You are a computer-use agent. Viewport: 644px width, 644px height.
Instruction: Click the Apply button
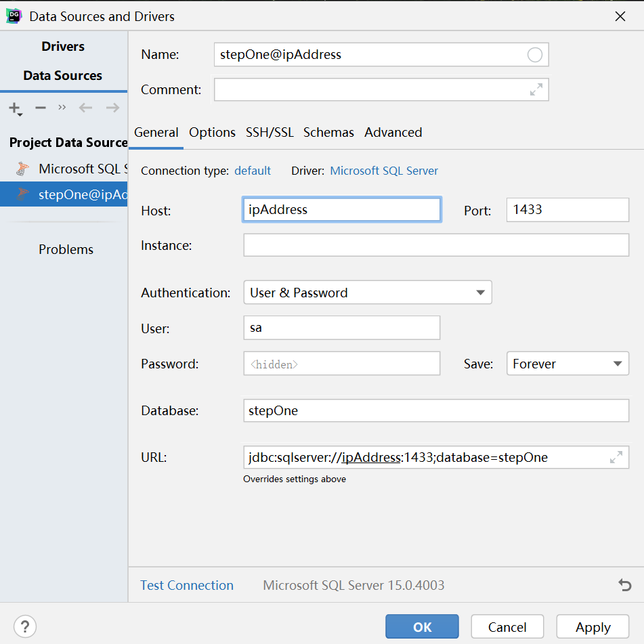click(593, 627)
